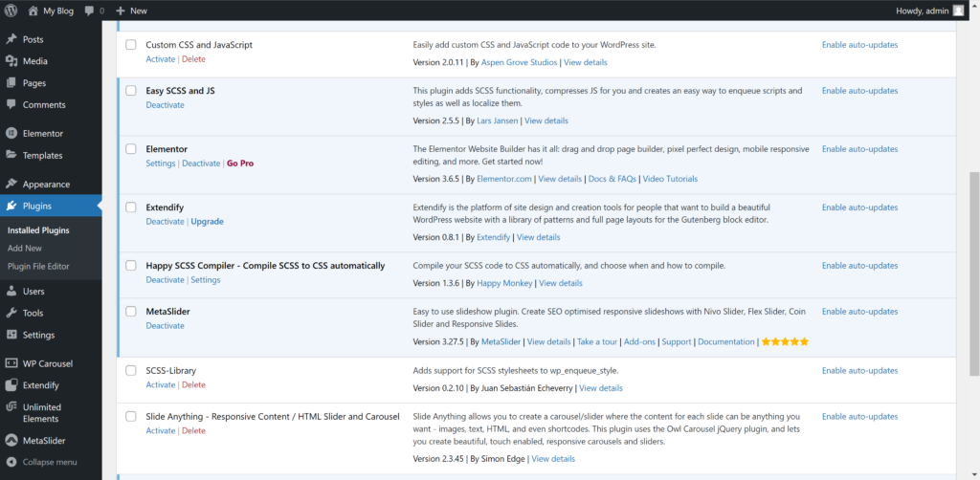Image resolution: width=980 pixels, height=480 pixels.
Task: Click the Media icon in sidebar
Action: pyautogui.click(x=11, y=61)
